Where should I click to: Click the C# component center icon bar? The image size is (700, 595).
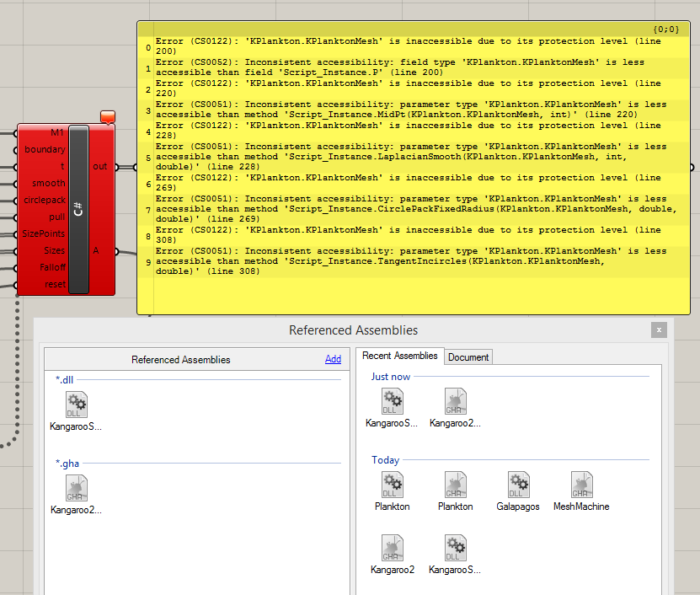[78, 209]
